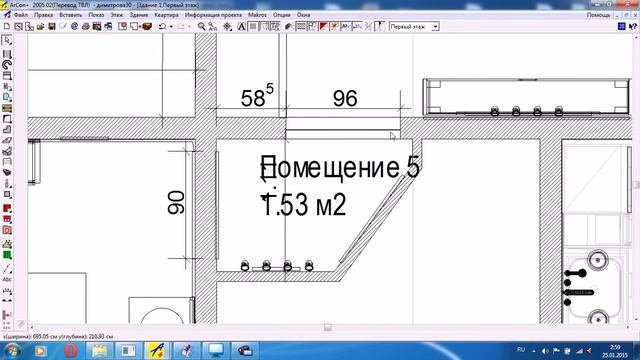Select the diagonal line drawing tool
The height and width of the screenshot is (360, 640).
[7, 269]
